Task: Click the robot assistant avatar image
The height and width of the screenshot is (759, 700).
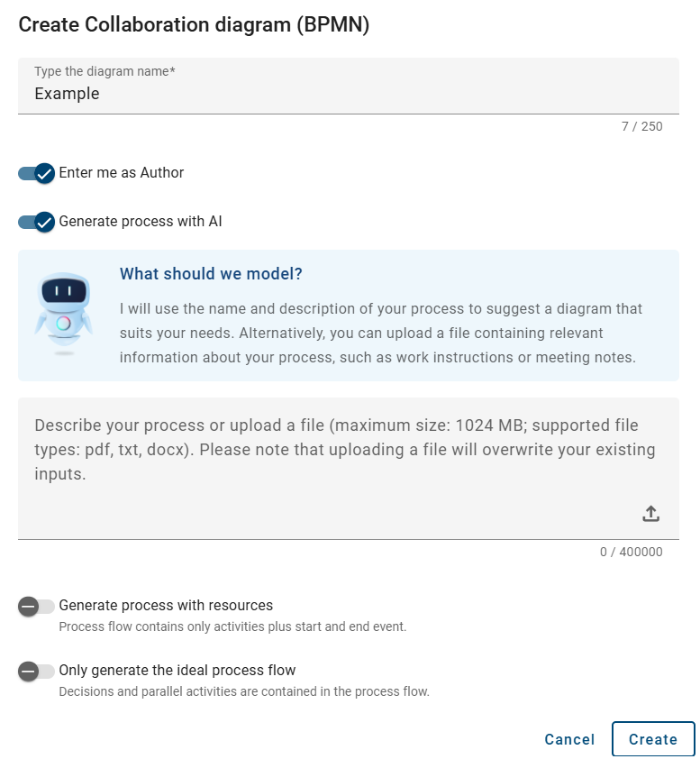Action: [63, 311]
